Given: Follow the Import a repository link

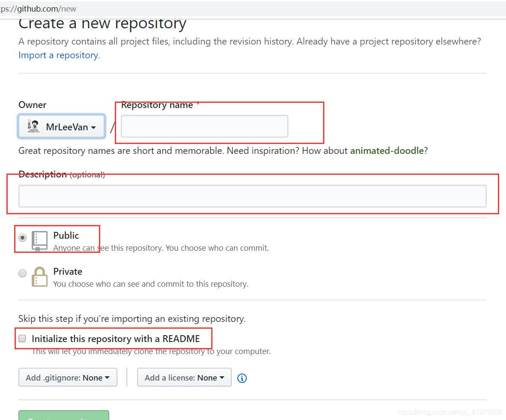Looking at the screenshot, I should (x=59, y=55).
